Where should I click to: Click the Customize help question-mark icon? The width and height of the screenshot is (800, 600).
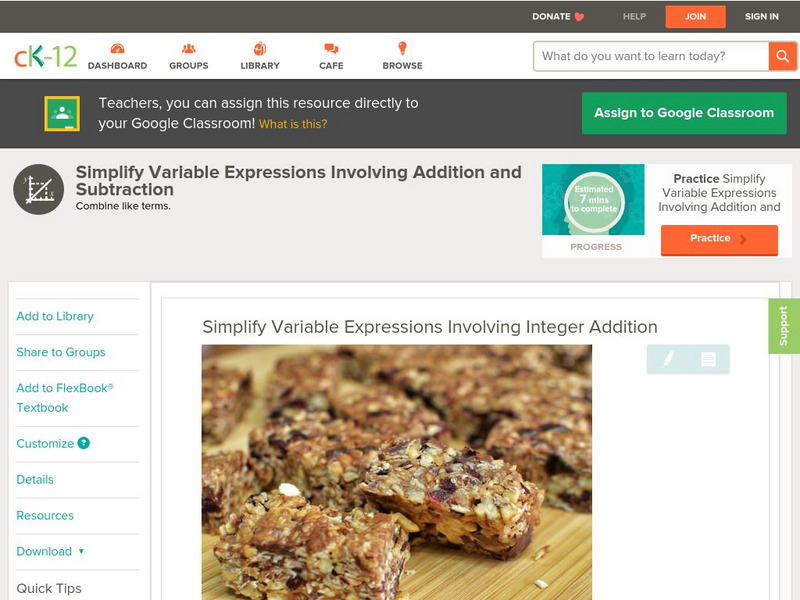point(83,443)
